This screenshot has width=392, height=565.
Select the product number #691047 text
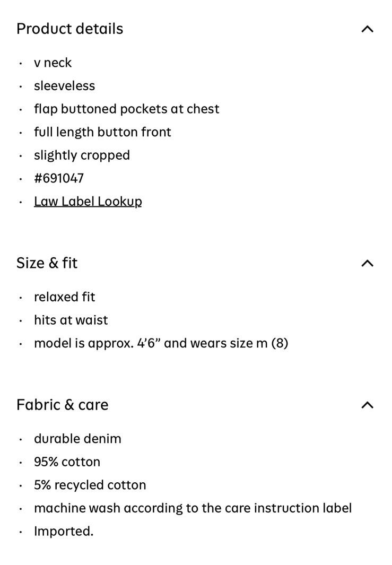coord(59,178)
